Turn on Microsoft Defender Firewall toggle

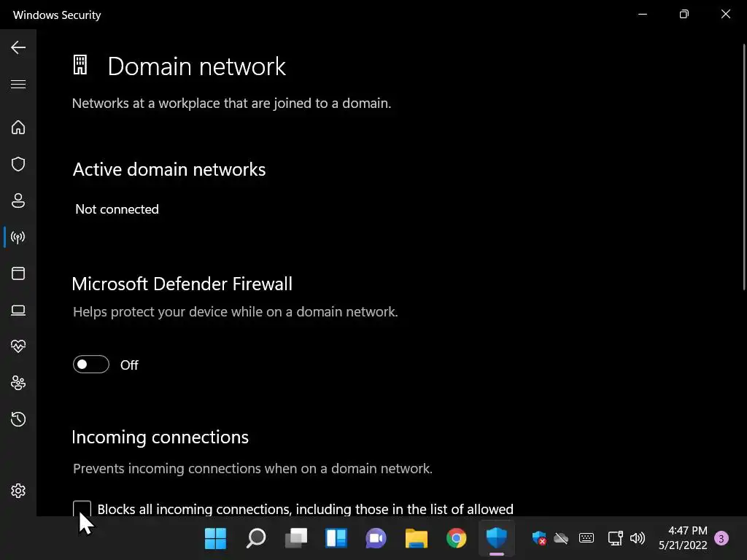[91, 365]
